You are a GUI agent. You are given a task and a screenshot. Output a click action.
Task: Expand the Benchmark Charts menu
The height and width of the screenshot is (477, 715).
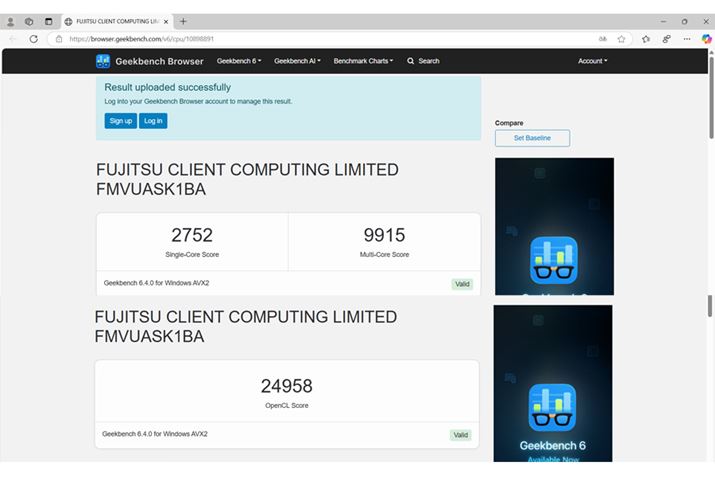pos(363,61)
